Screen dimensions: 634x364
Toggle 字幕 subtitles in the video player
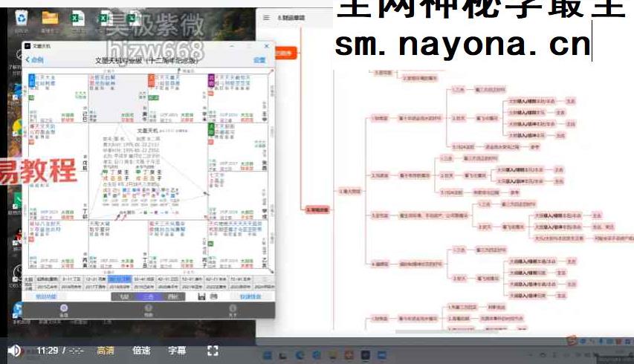tap(177, 351)
